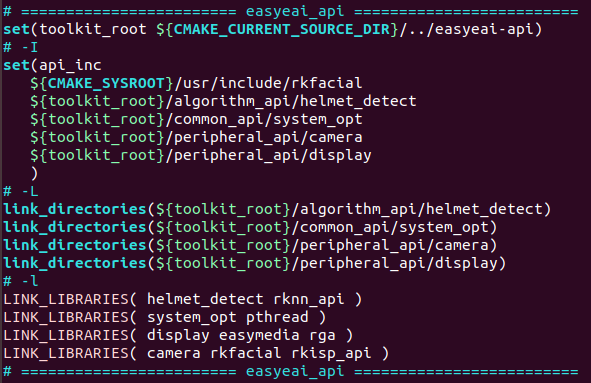Screen dimensions: 591x383
Task: Click the '# -L' comment line
Action: click(21, 192)
